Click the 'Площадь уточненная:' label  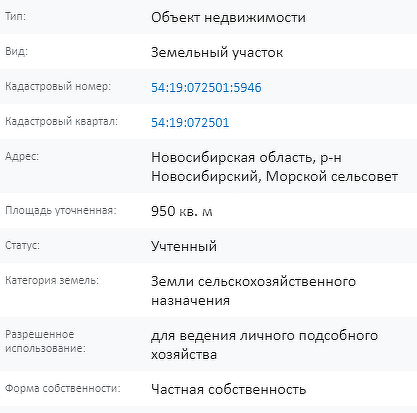point(61,210)
